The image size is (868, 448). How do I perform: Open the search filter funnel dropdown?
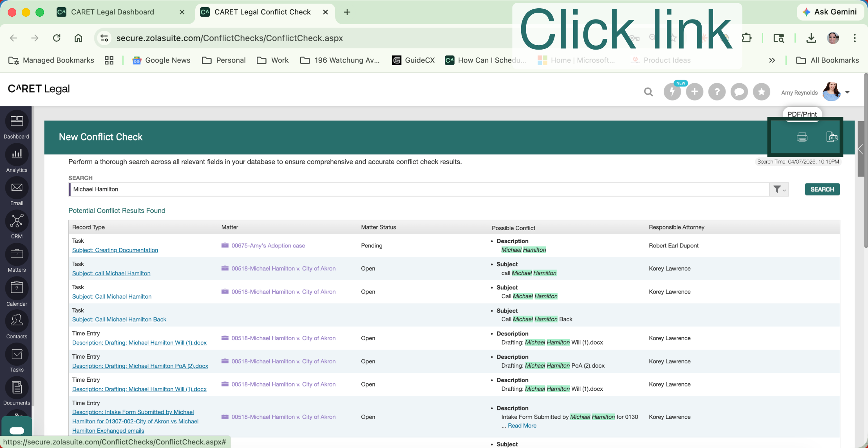click(x=779, y=189)
